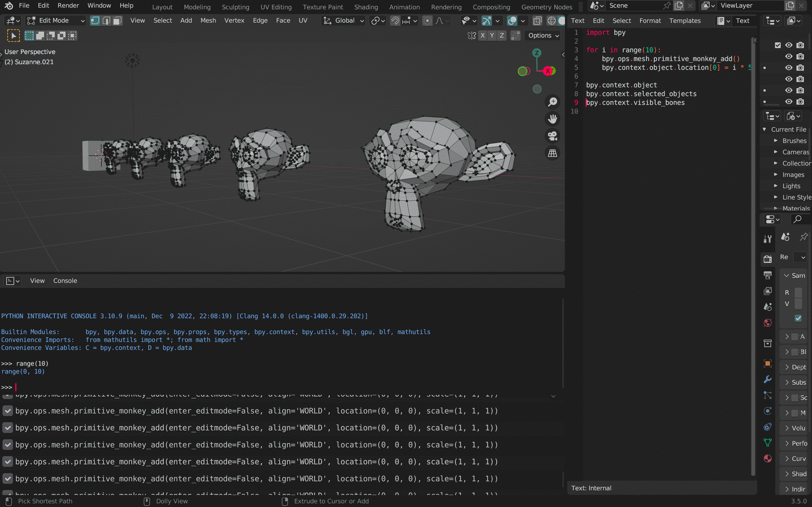The height and width of the screenshot is (507, 812).
Task: Click the properties search magnifier field
Action: [x=801, y=219]
